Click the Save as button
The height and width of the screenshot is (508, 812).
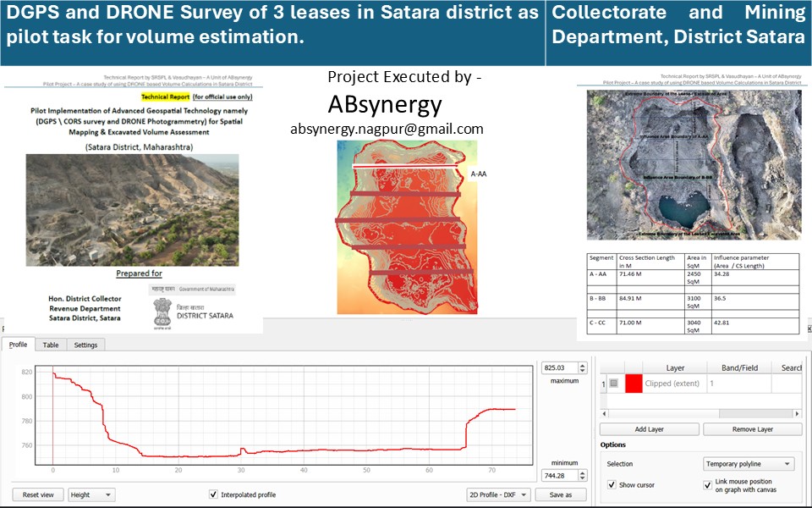click(560, 494)
